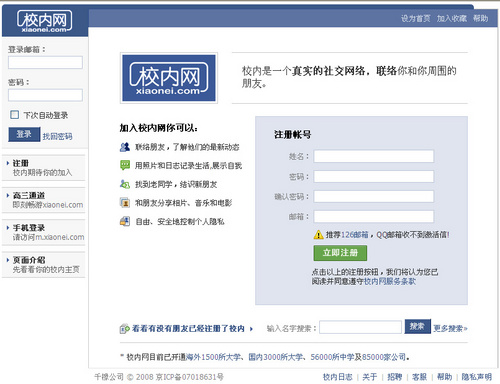Click the large 校内网 logo banner

pos(169,78)
